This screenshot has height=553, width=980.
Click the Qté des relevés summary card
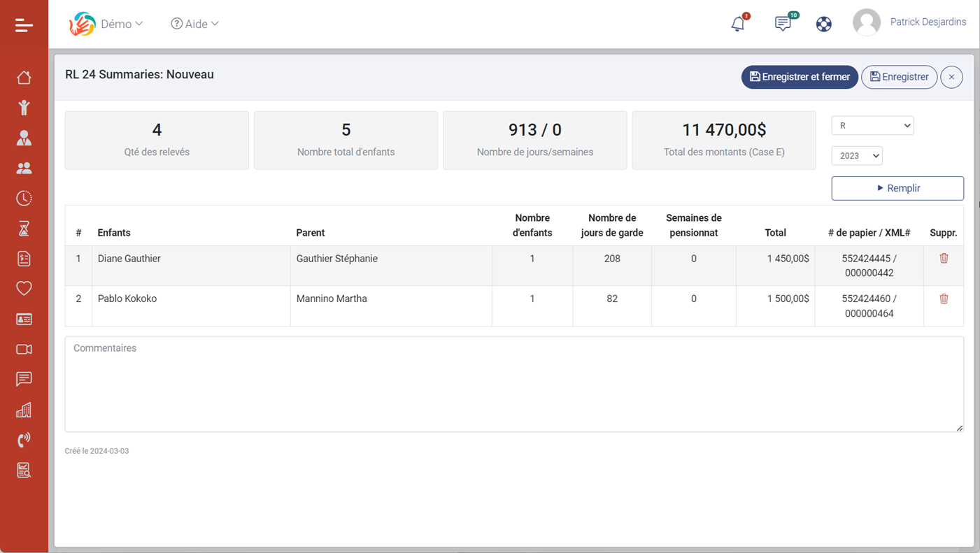click(x=157, y=140)
